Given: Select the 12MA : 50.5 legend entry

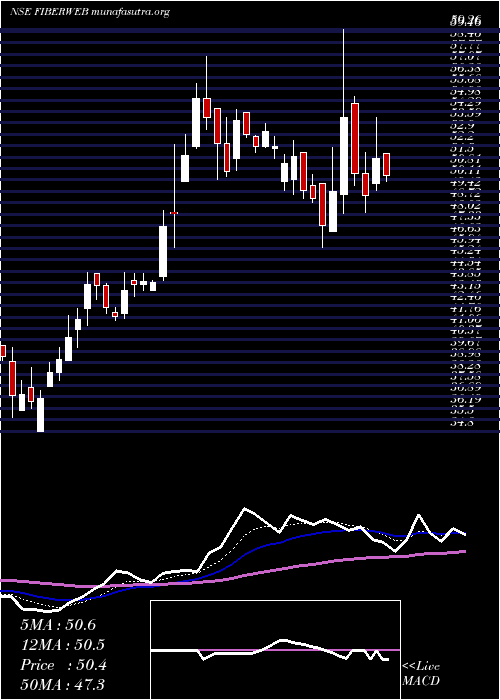Looking at the screenshot, I should point(63,645).
